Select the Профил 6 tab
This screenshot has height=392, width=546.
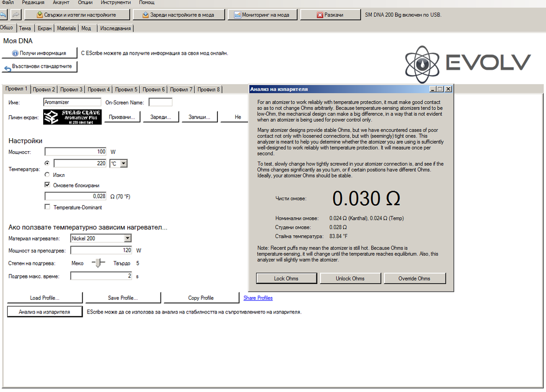pos(153,90)
